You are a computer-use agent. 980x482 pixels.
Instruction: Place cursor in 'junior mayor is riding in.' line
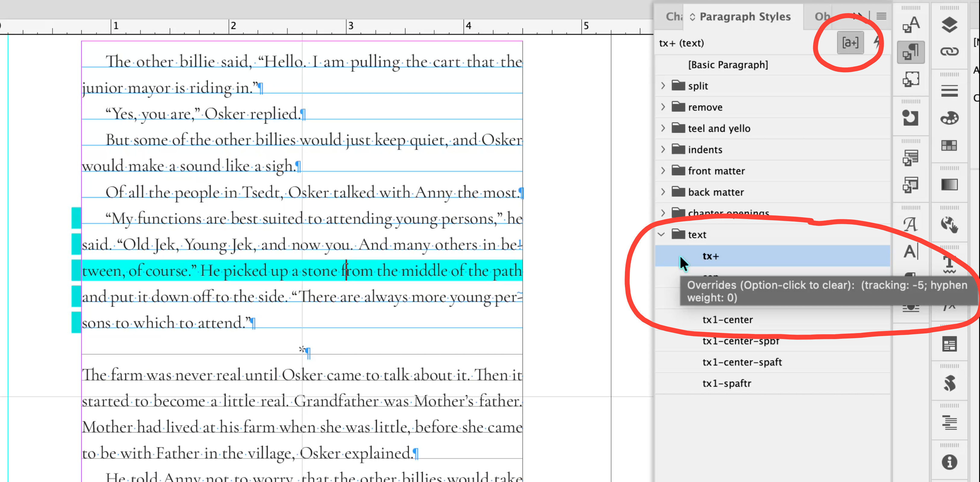(x=170, y=88)
